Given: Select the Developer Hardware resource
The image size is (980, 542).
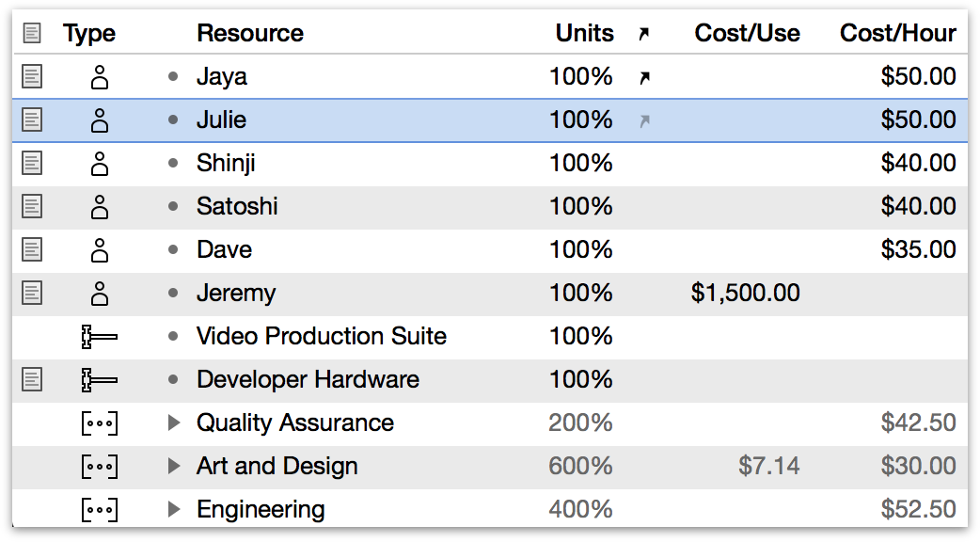Looking at the screenshot, I should [x=308, y=379].
